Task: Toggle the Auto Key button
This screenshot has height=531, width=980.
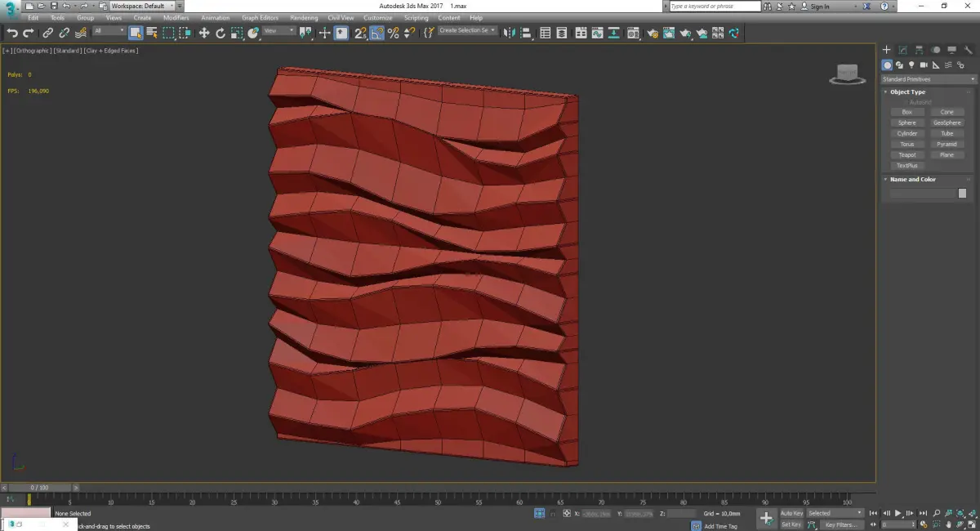Action: pos(791,514)
